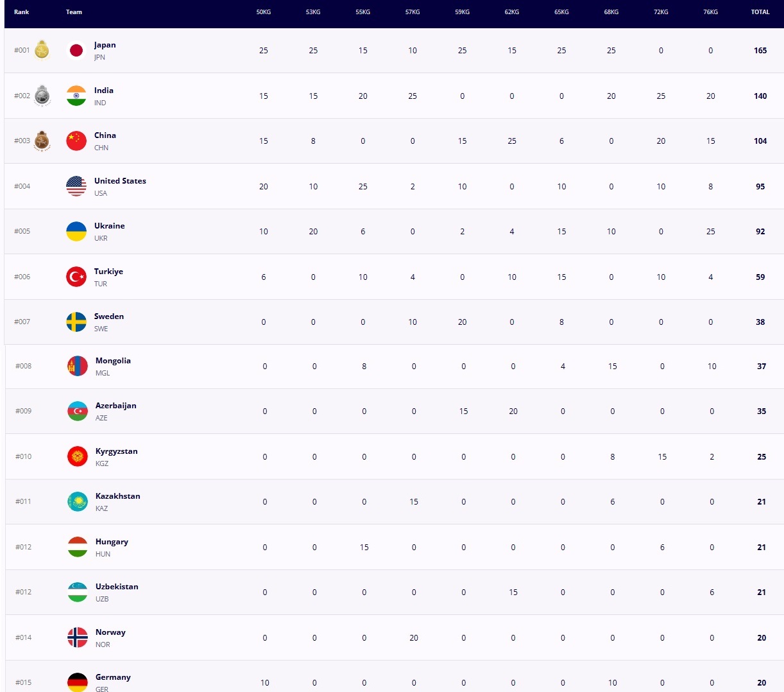Click the 50KG column header
The height and width of the screenshot is (692, 784).
[264, 12]
